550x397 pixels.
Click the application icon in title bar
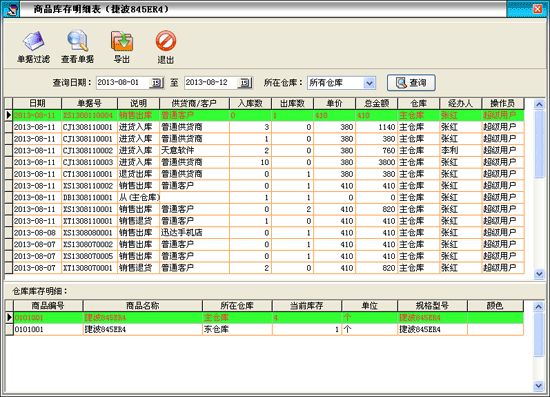tap(11, 9)
